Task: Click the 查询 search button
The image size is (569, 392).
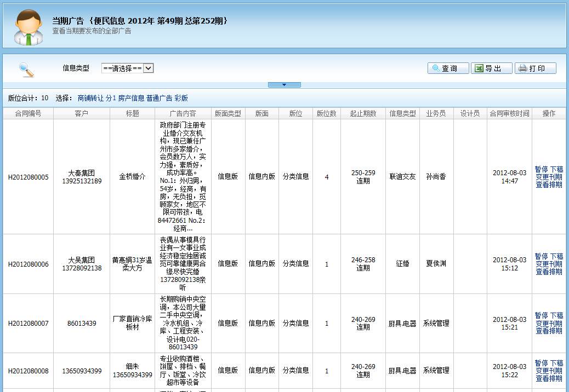Action: pyautogui.click(x=448, y=68)
